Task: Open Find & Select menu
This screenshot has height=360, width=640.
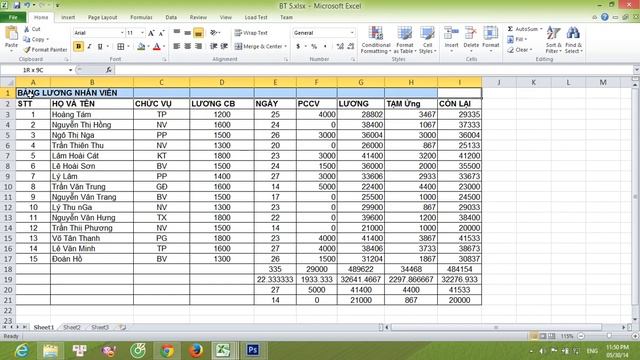Action: pos(573,40)
